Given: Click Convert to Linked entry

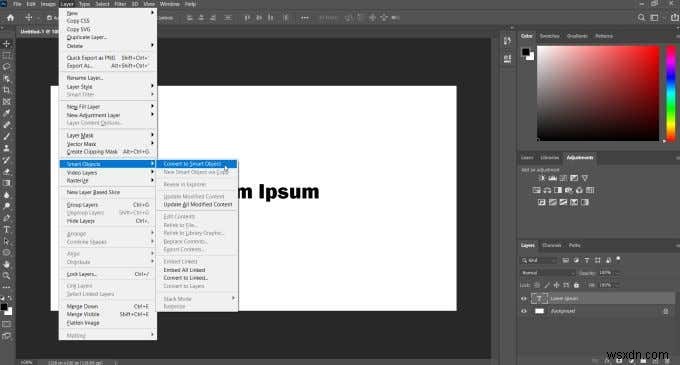Looking at the screenshot, I should 197,278.
